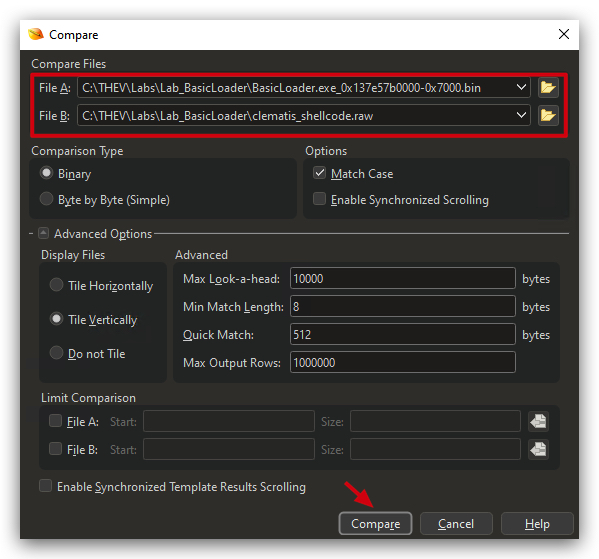Click Min Match Length value field
The width and height of the screenshot is (599, 559).
tap(403, 306)
